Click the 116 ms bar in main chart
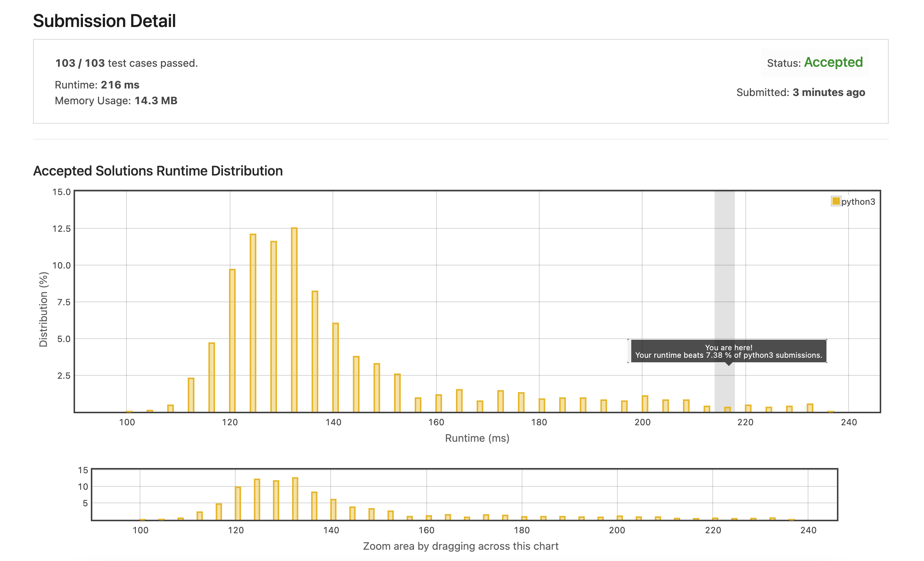The height and width of the screenshot is (561, 924). click(212, 377)
